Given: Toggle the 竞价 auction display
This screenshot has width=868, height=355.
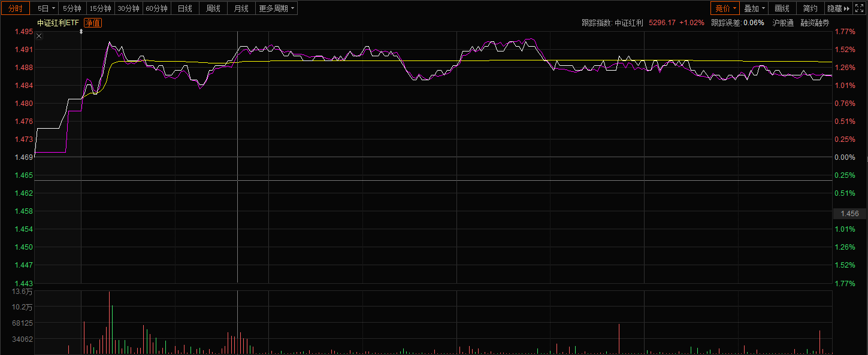Looking at the screenshot, I should [x=725, y=8].
